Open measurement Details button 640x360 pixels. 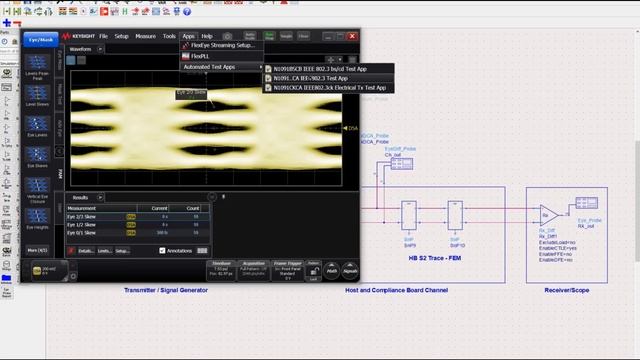[85, 251]
